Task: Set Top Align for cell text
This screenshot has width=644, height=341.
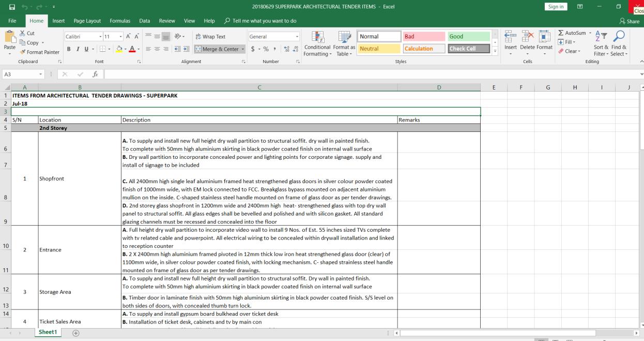Action: (147, 37)
